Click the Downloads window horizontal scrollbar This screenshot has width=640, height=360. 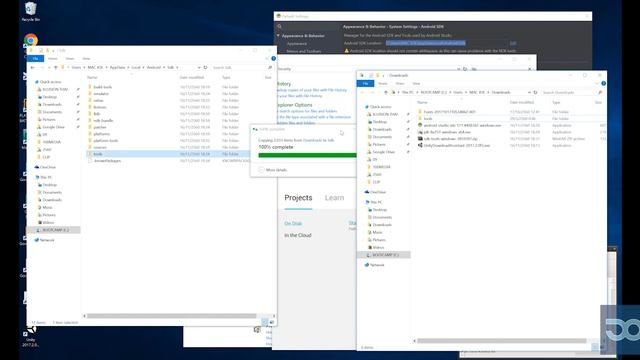tap(502, 340)
